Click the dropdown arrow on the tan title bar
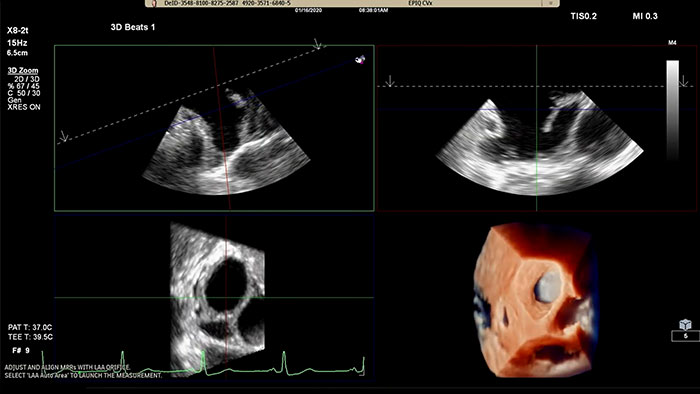Viewport: 700px width, 394px height. pyautogui.click(x=551, y=3)
